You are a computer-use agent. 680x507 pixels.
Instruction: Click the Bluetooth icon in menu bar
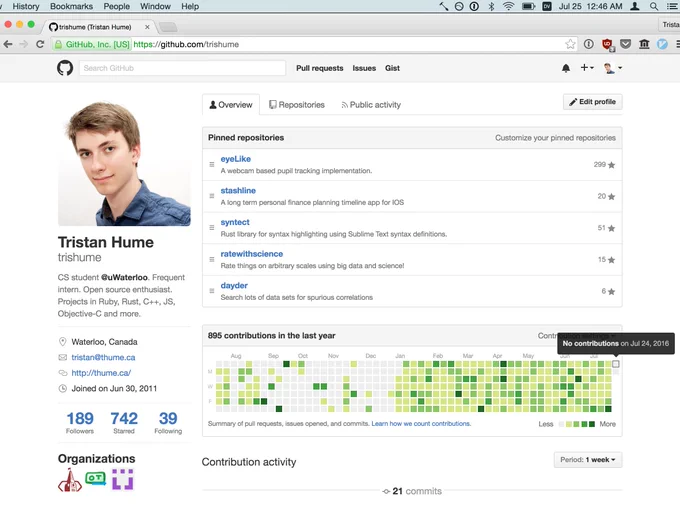[x=491, y=6]
